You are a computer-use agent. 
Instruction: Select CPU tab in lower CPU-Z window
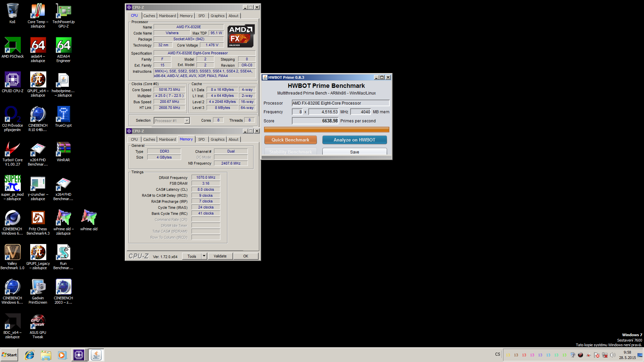134,139
